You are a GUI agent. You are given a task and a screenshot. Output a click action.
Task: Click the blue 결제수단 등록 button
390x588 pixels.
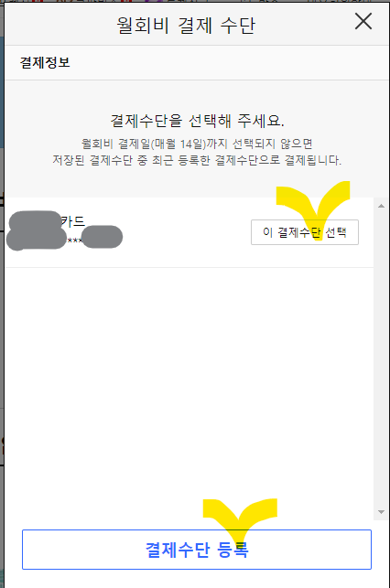tap(197, 550)
